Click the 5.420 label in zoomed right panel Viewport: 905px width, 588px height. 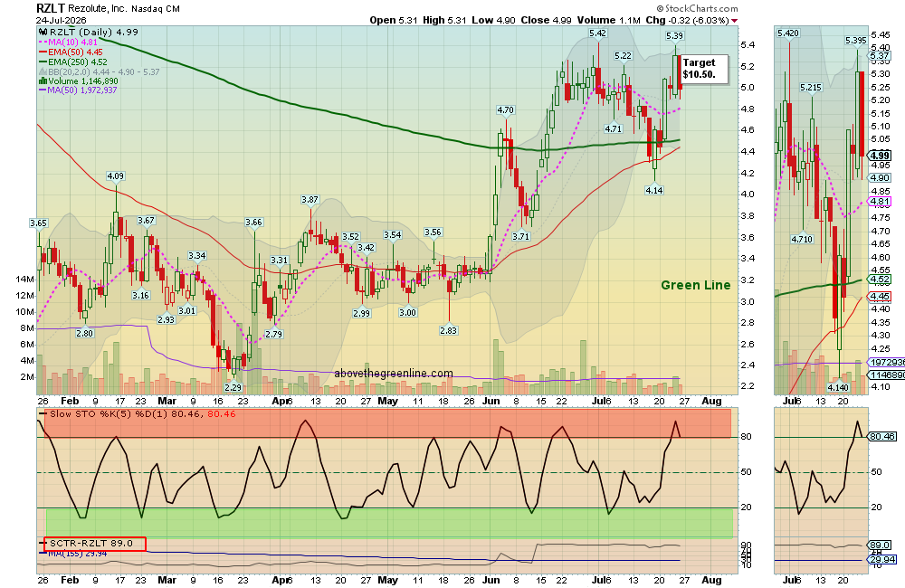(788, 33)
